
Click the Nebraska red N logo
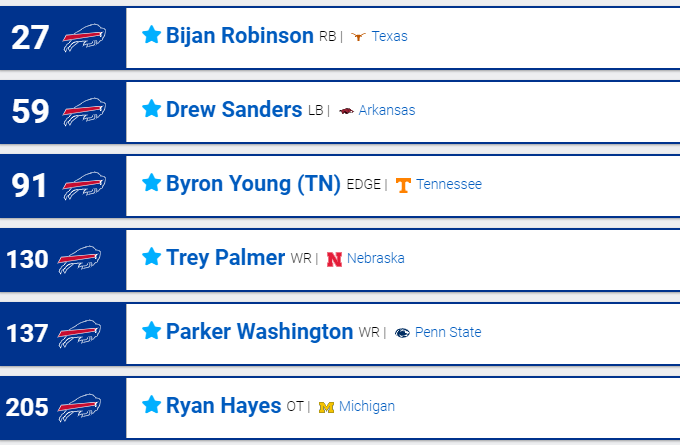click(334, 259)
